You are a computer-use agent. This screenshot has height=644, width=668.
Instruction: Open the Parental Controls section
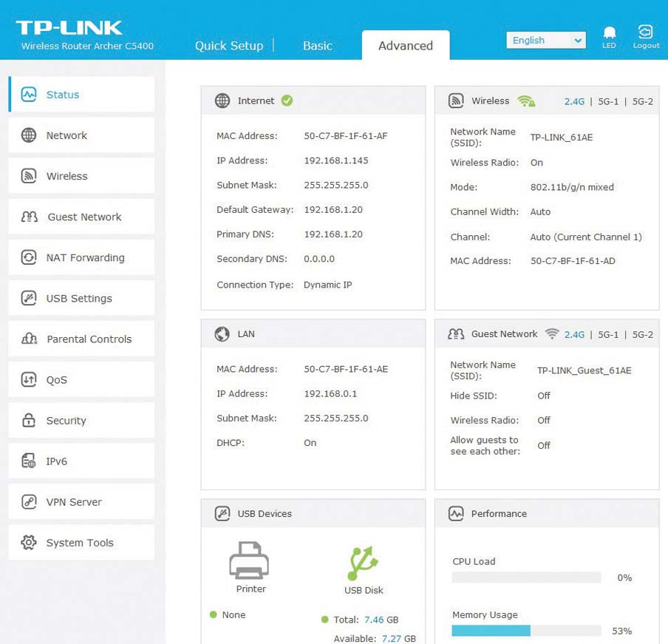coord(81,339)
